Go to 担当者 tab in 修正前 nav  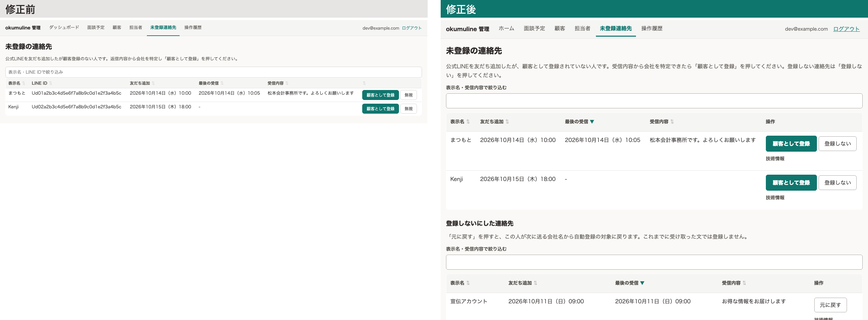pyautogui.click(x=136, y=28)
